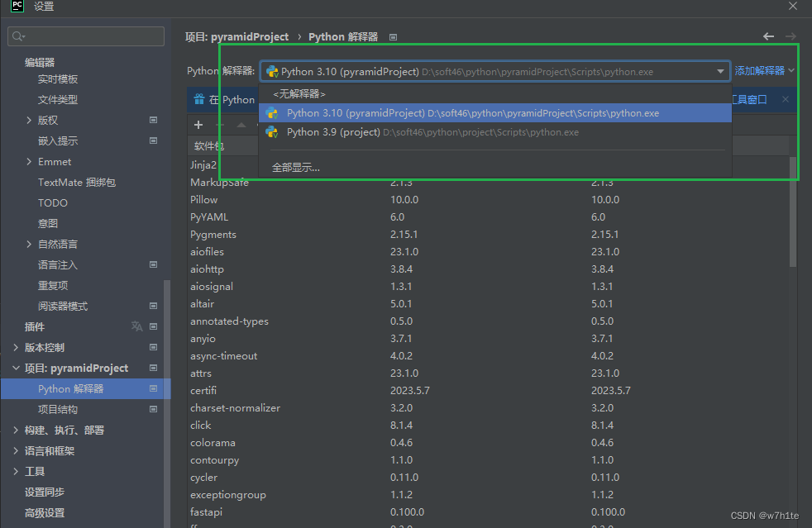Click the project-level icon beside breadcrumb title
Screen dimensions: 812x528
(393, 37)
